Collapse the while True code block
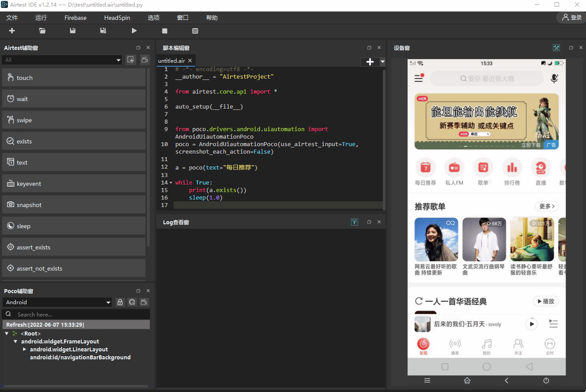The width and height of the screenshot is (586, 392). click(x=171, y=183)
